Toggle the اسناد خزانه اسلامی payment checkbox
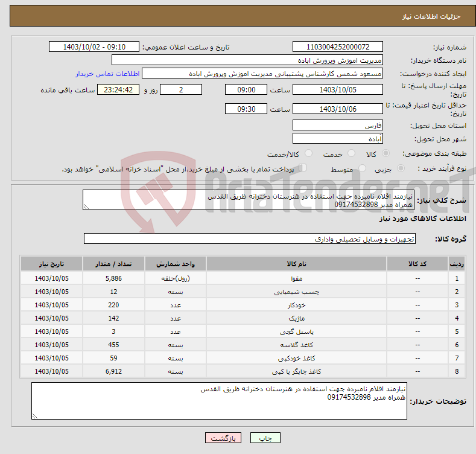 pos(303,168)
